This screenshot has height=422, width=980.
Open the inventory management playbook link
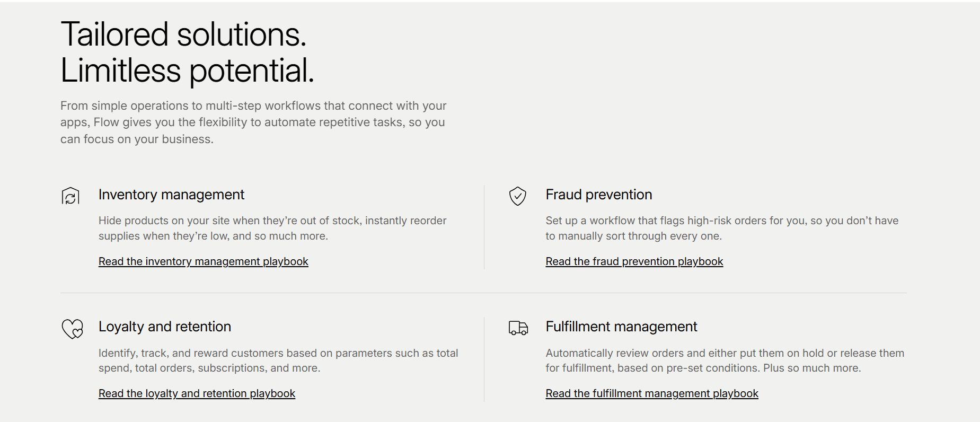203,261
